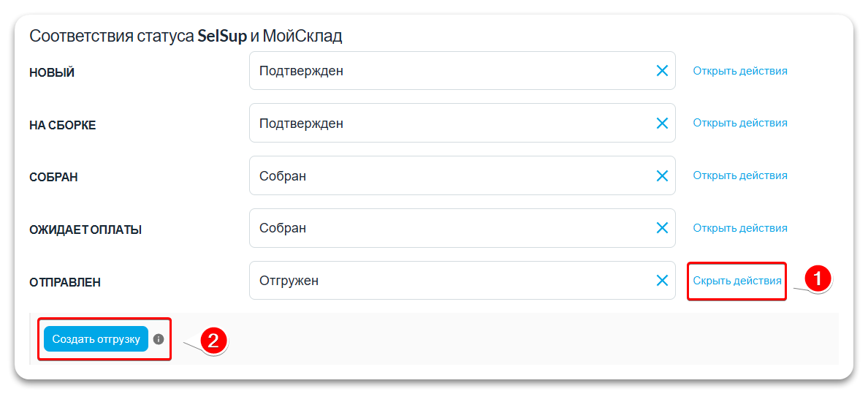Viewport: 868px width, 394px height.
Task: Click the ОТПРАВЛЕН status label
Action: [64, 282]
